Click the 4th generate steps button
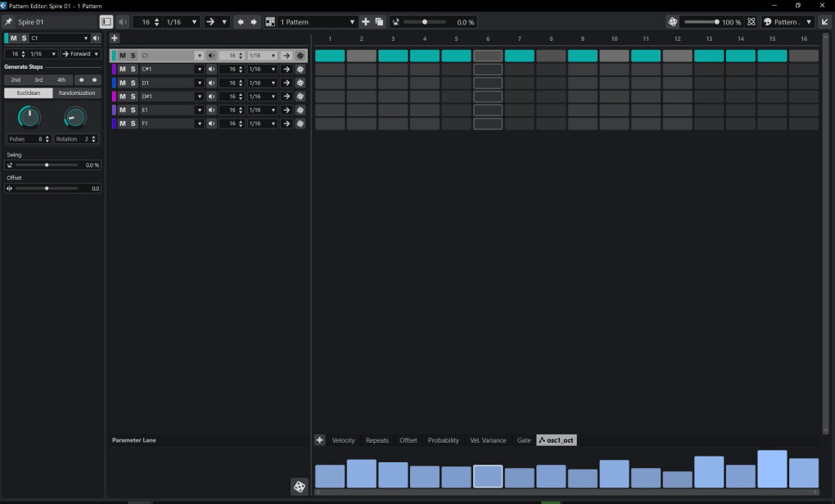The height and width of the screenshot is (504, 835). coord(61,80)
